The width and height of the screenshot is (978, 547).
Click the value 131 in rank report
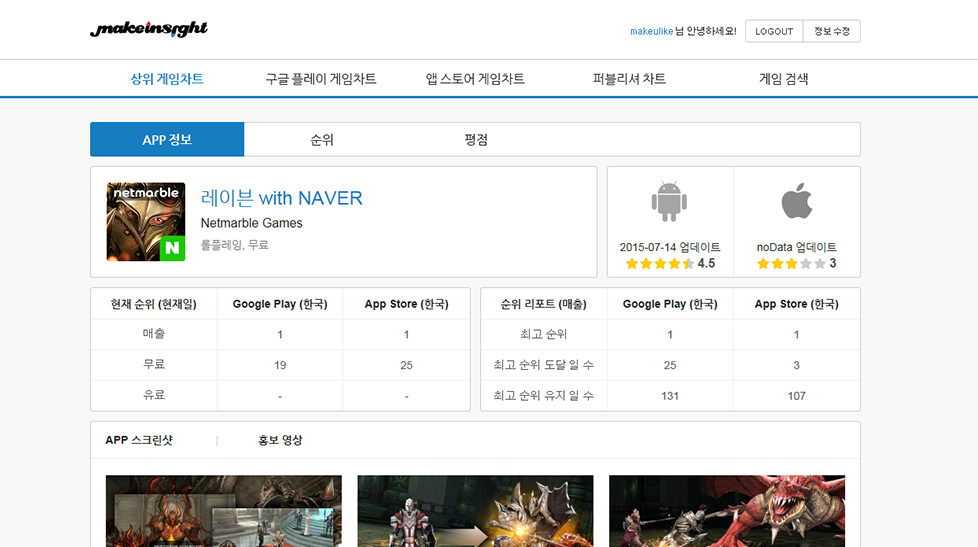(670, 395)
